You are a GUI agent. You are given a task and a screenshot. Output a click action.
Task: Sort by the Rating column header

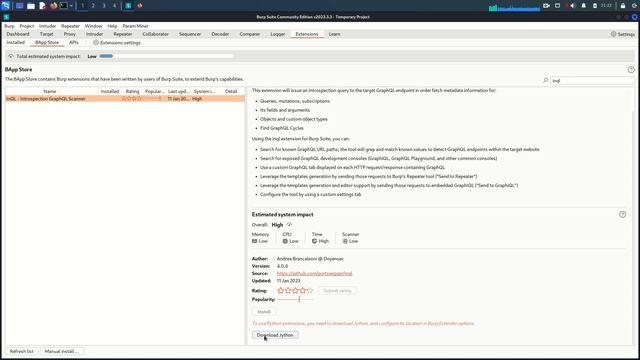click(x=132, y=91)
